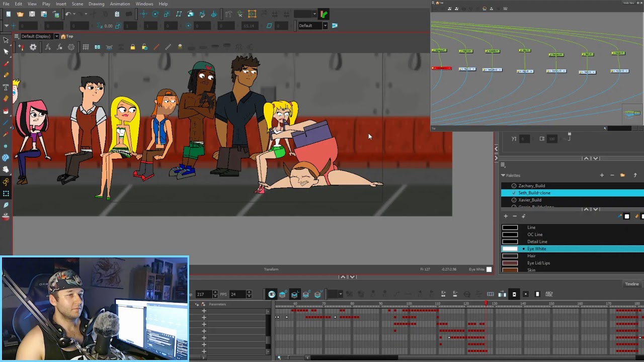Image resolution: width=644 pixels, height=362 pixels.
Task: Toggle the timeline eye visibility button
Action: (272, 294)
